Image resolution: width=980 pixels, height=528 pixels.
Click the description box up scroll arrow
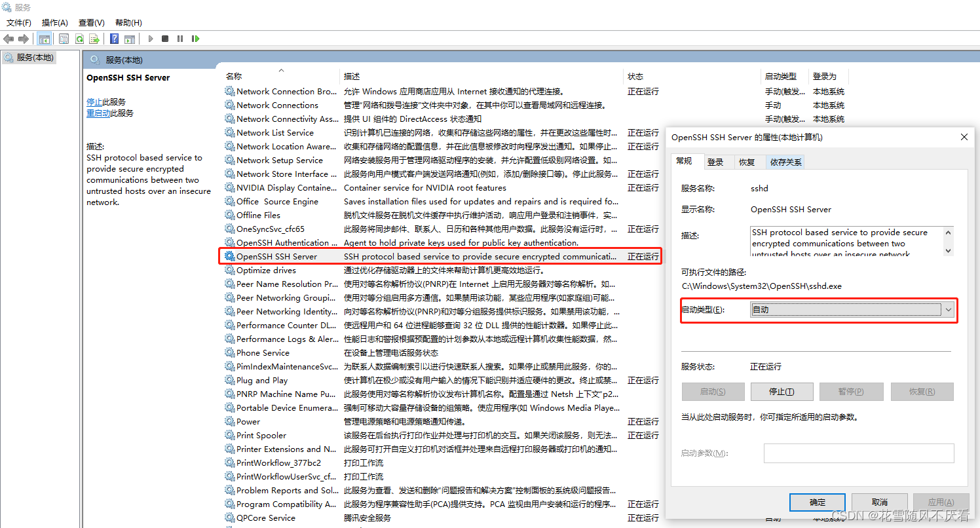coord(948,232)
